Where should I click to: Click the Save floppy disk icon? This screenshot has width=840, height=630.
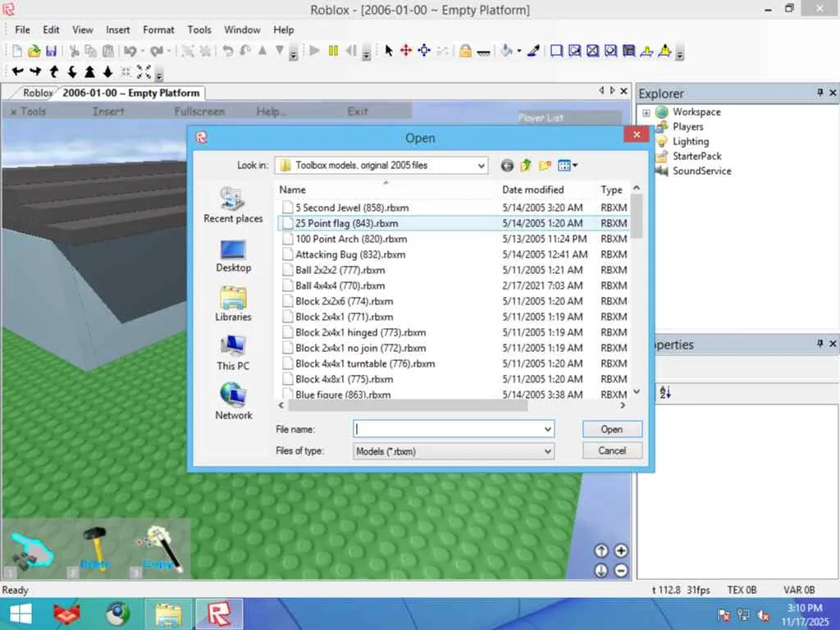tap(51, 51)
